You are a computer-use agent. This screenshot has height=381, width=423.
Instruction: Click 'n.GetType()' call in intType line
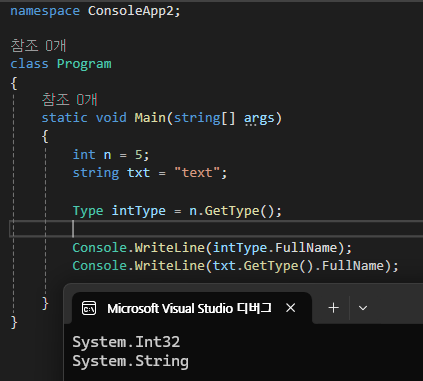coord(232,211)
